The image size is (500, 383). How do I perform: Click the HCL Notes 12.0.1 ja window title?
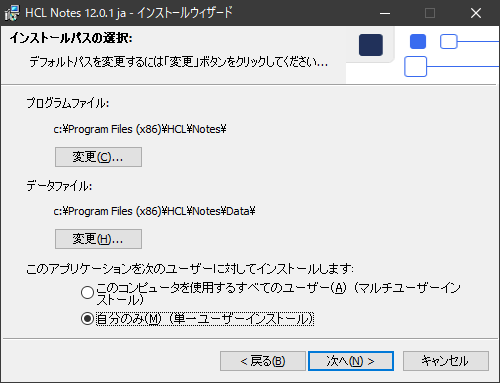(129, 13)
